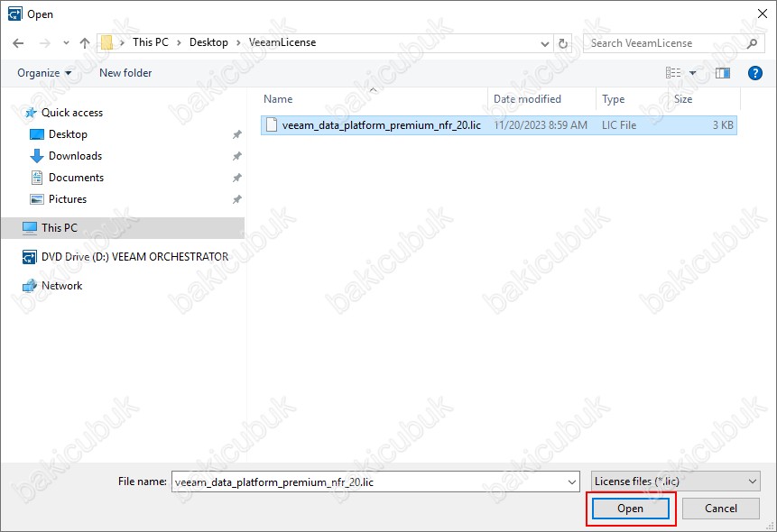Show the preview pane
Image resolution: width=777 pixels, height=532 pixels.
click(723, 73)
